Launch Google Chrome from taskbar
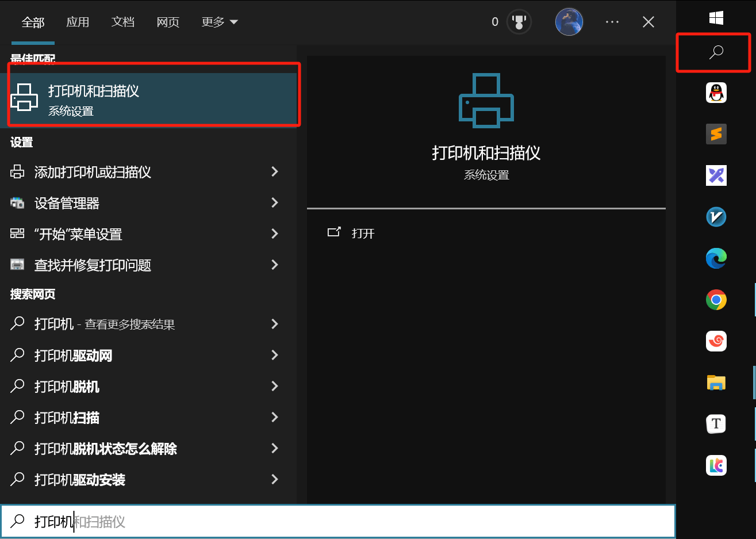This screenshot has width=756, height=539. pyautogui.click(x=716, y=300)
